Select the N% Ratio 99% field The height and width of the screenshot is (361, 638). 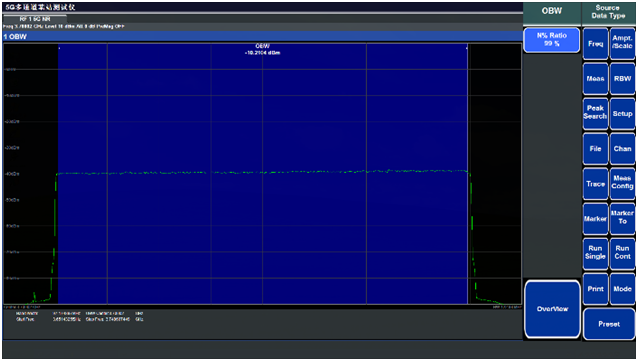551,40
